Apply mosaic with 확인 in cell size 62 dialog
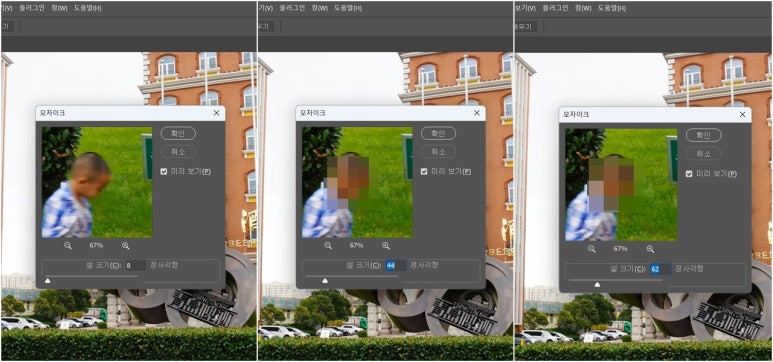The width and height of the screenshot is (773, 362). tap(703, 135)
